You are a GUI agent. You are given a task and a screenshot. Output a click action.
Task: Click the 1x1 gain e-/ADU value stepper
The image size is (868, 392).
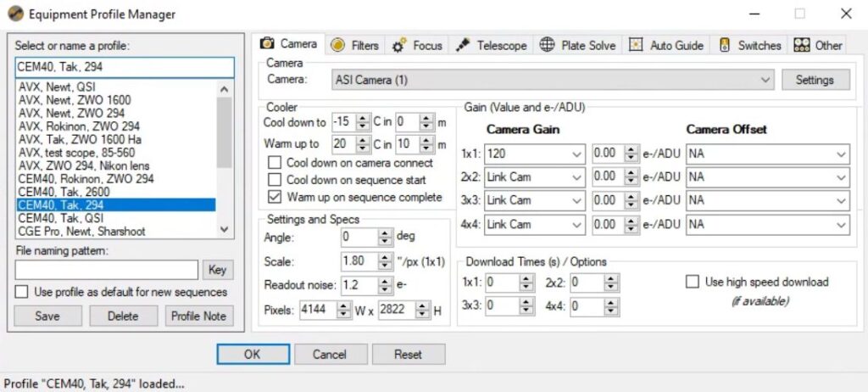pyautogui.click(x=632, y=154)
